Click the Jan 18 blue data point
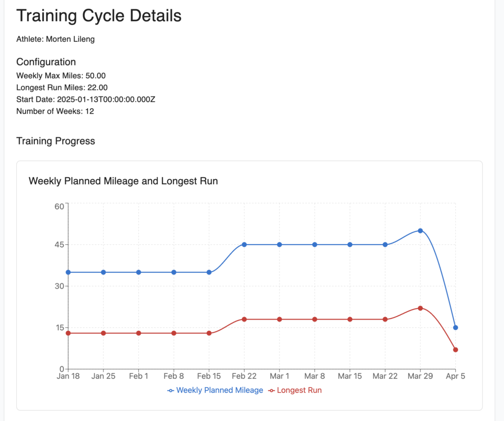504x421 pixels. click(68, 272)
